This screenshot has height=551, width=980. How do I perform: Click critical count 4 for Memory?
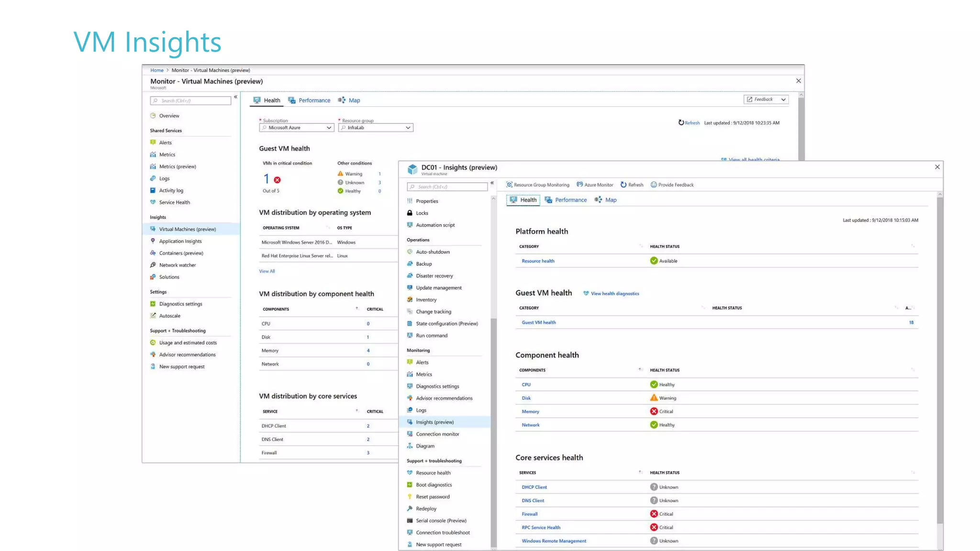point(368,351)
